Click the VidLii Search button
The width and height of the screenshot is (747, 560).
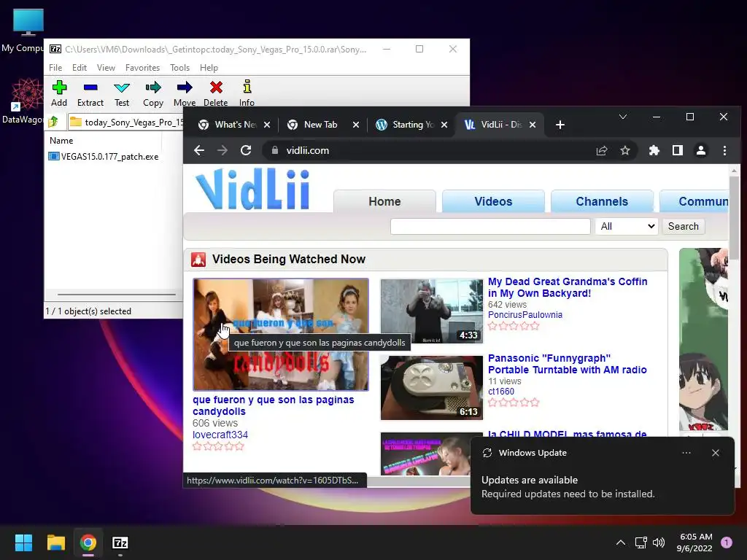[x=683, y=226]
